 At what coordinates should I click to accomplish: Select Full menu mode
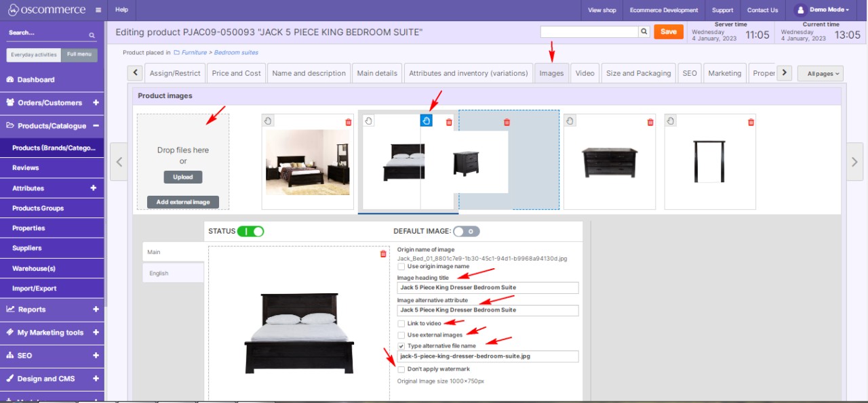[x=79, y=55]
